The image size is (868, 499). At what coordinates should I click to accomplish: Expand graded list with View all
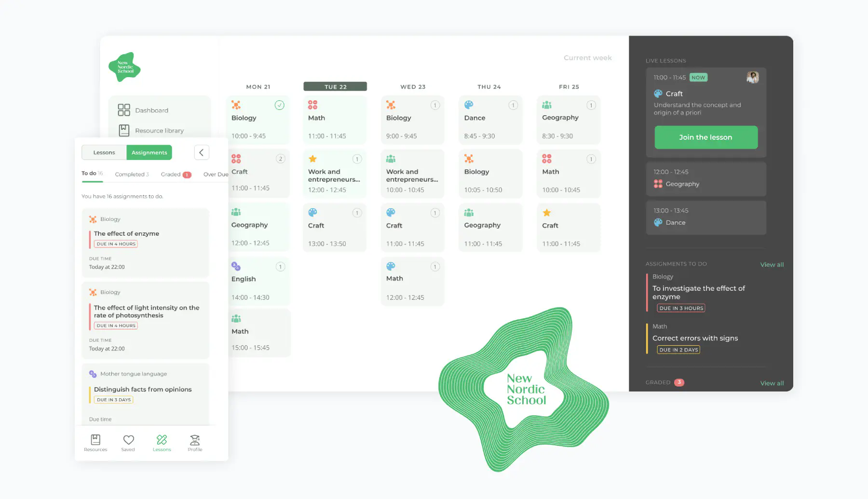coord(772,383)
